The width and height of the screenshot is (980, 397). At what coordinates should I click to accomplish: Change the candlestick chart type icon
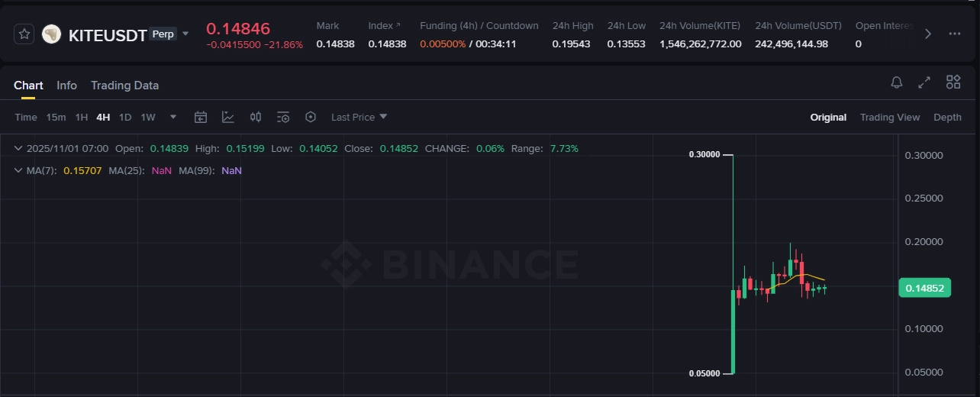pos(256,117)
